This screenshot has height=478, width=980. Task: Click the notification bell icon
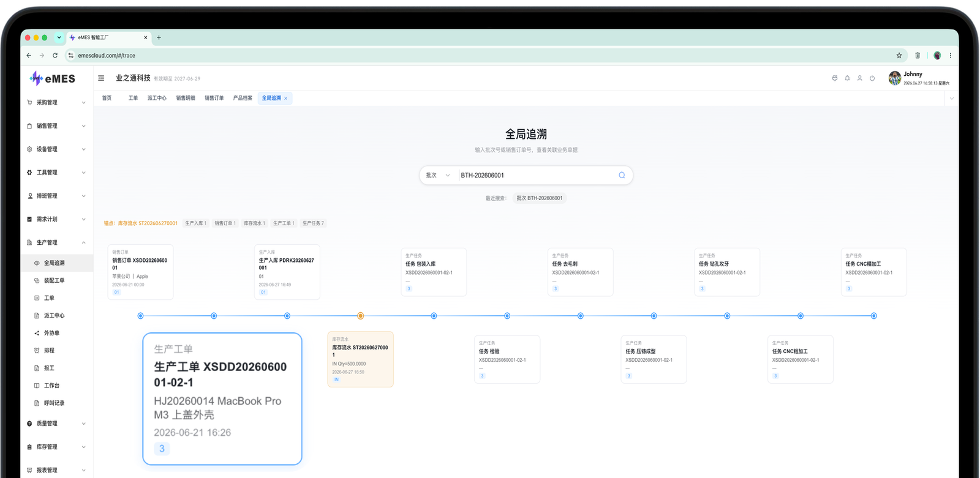[x=847, y=78]
